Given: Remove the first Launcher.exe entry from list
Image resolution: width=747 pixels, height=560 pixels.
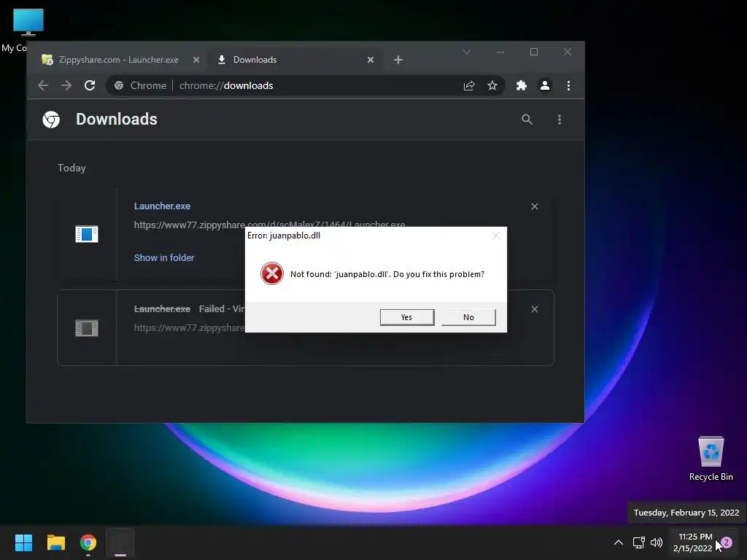Looking at the screenshot, I should [535, 206].
